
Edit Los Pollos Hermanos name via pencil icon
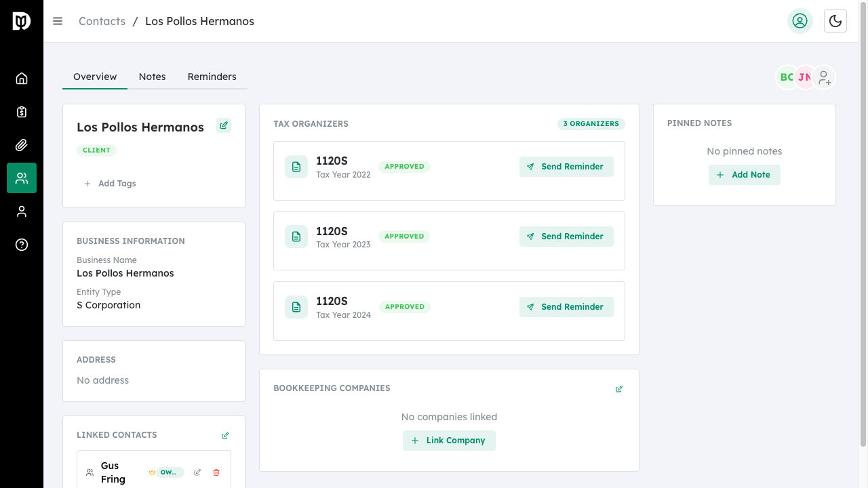point(224,125)
